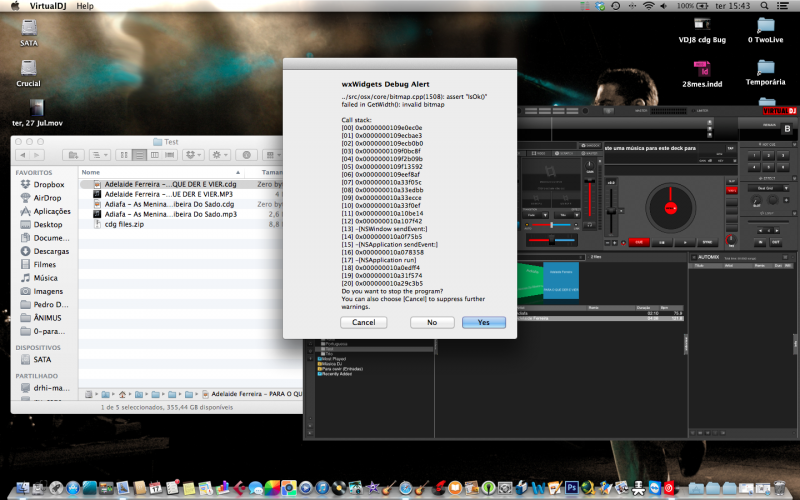Click the CUE button on deck B

coord(638,241)
